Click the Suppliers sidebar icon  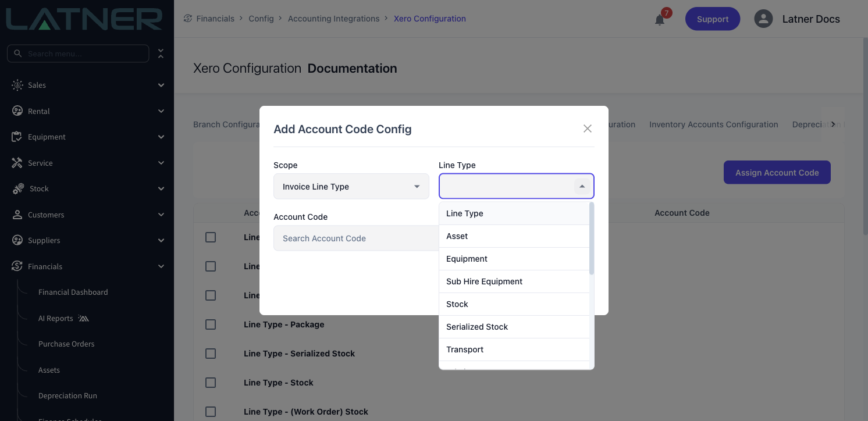(17, 240)
